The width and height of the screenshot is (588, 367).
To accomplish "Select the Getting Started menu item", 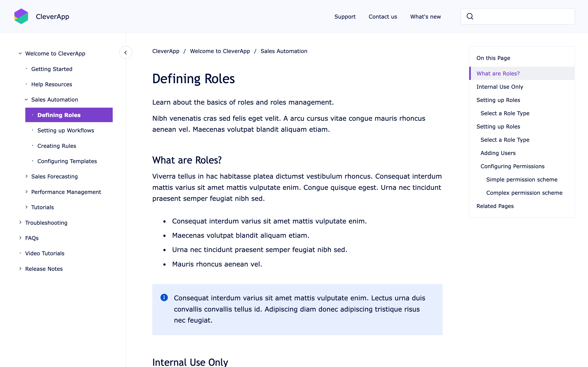I will (x=52, y=69).
